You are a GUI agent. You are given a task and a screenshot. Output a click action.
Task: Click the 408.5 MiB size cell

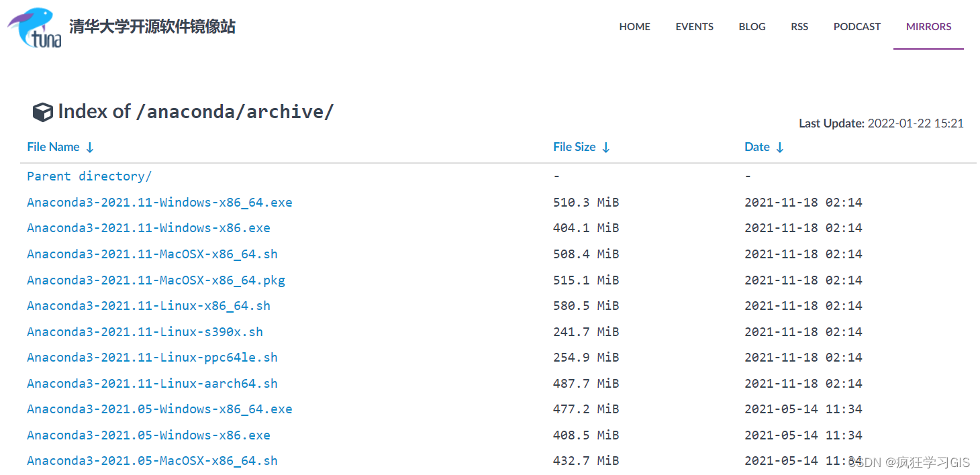[x=586, y=435]
